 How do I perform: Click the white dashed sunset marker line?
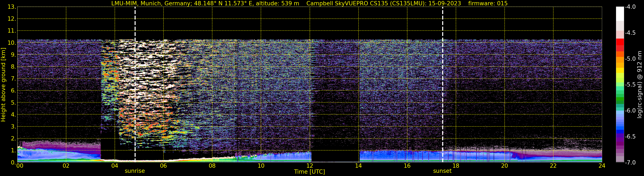click(443, 85)
